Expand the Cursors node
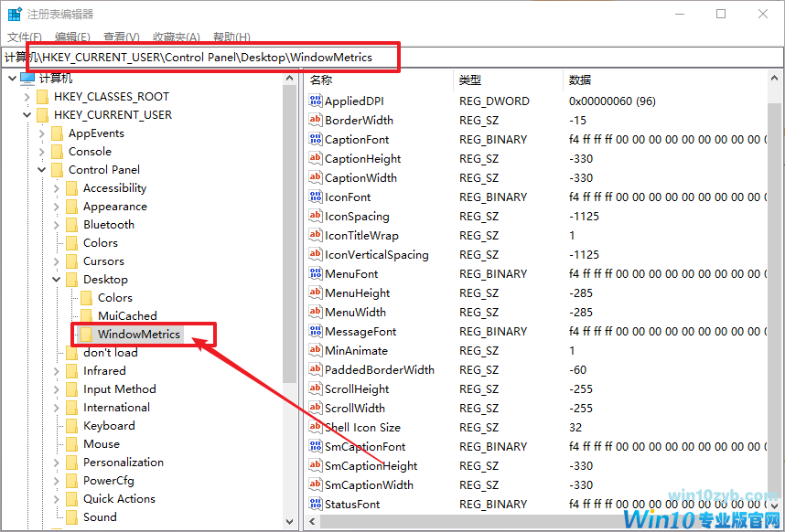The height and width of the screenshot is (532, 785). 57,261
